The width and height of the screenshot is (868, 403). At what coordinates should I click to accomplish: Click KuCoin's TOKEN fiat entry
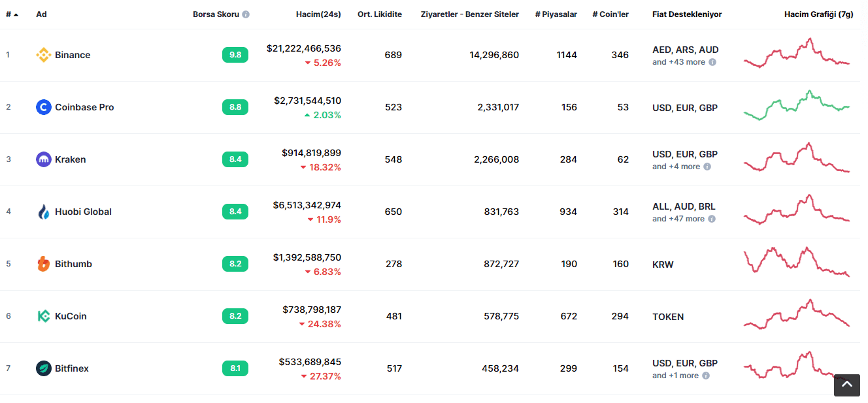pos(668,317)
